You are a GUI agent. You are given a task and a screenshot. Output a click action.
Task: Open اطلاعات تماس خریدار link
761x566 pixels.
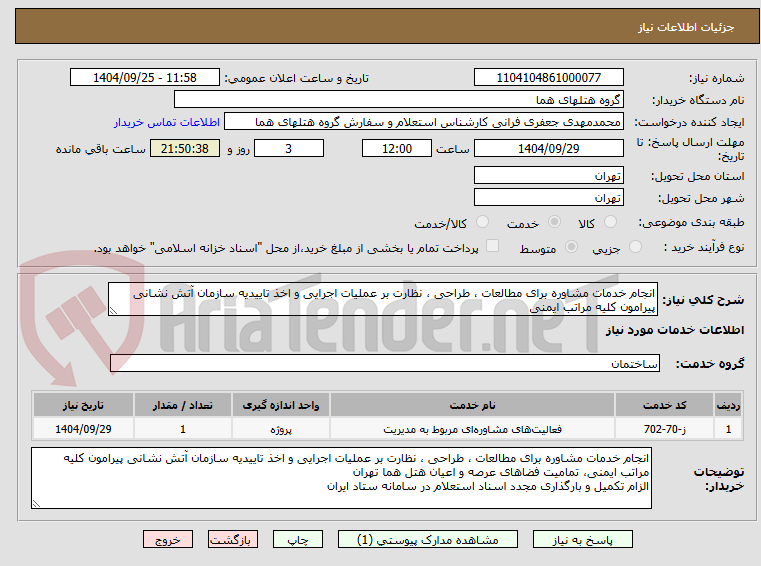tap(166, 122)
